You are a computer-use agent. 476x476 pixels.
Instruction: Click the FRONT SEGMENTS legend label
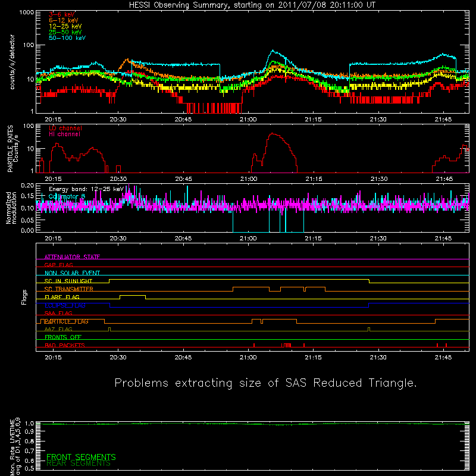pos(81,457)
